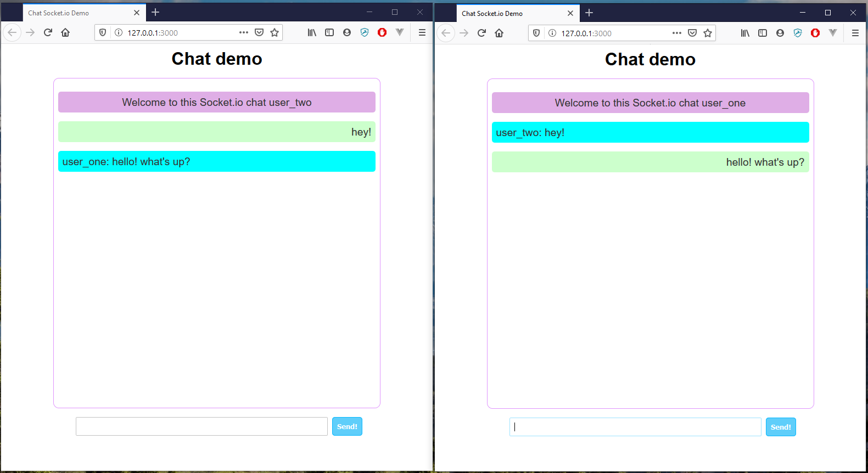This screenshot has width=868, height=473.
Task: Close the Chat Socket.io Demo tab in left window
Action: (x=137, y=13)
